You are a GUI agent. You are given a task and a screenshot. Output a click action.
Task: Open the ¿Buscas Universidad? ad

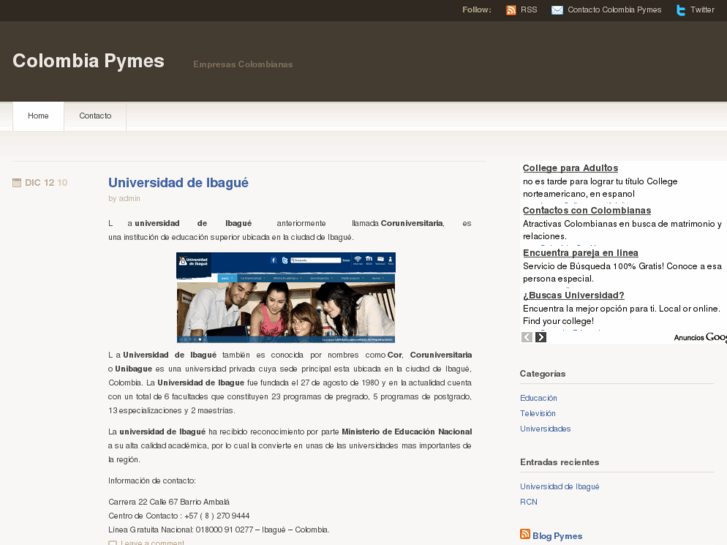click(574, 295)
